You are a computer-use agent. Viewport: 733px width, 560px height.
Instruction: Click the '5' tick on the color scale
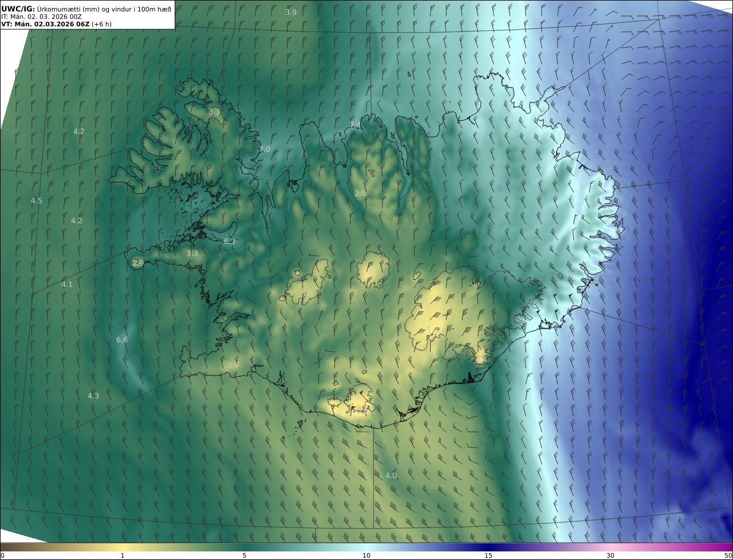245,555
